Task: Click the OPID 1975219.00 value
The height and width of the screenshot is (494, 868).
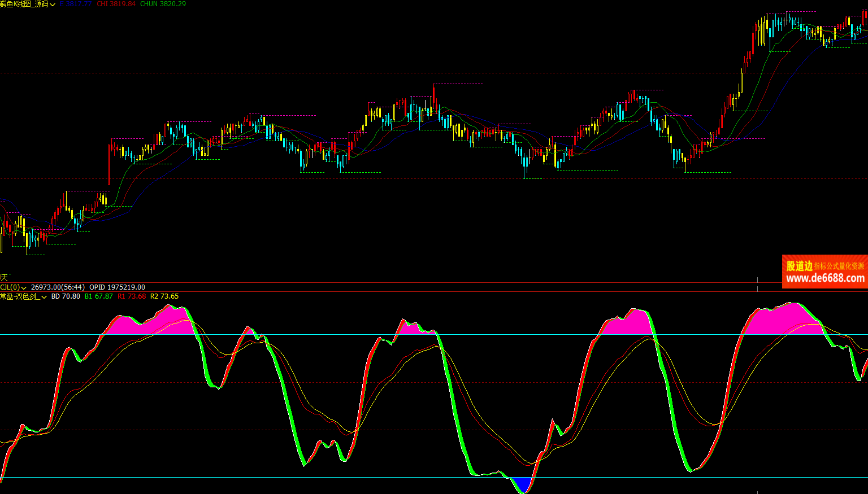Action: 117,287
